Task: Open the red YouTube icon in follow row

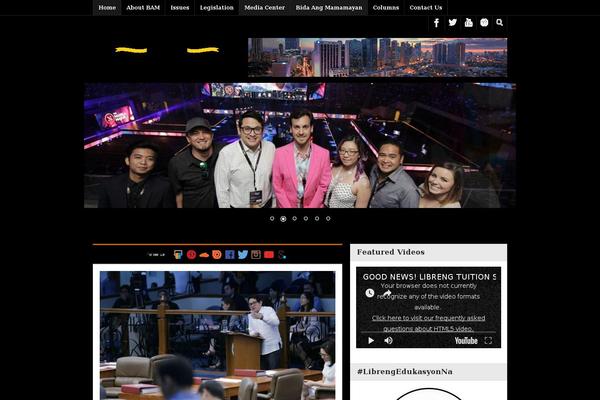Action: (269, 255)
